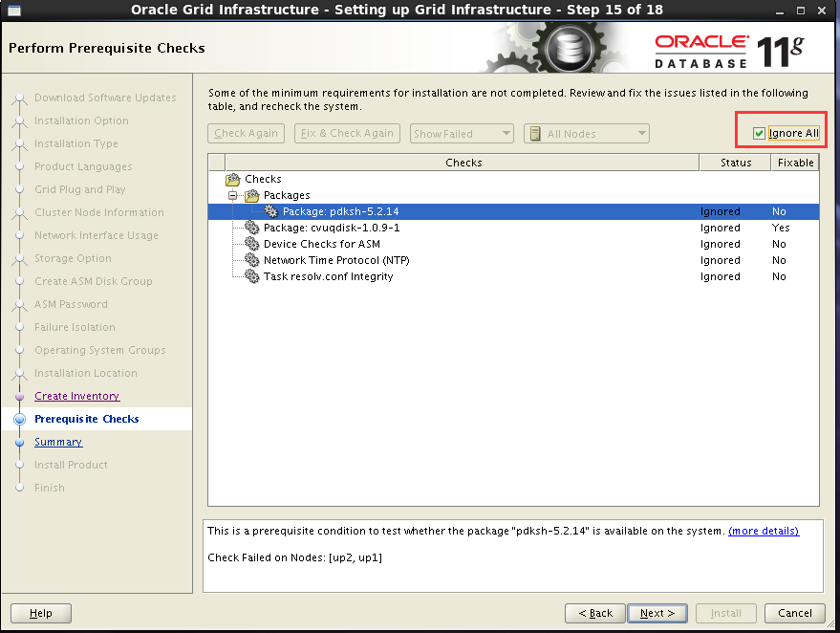This screenshot has height=633, width=840.
Task: Click Installation Location sidebar step
Action: [x=86, y=373]
